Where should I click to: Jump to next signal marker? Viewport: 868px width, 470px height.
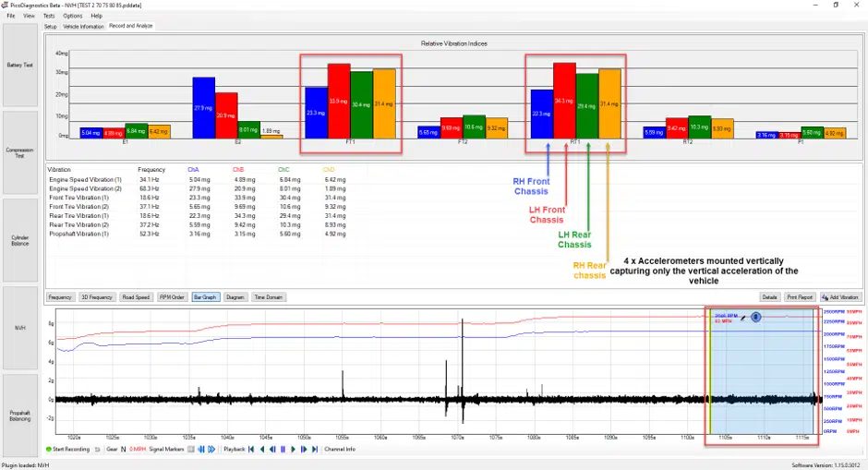tap(211, 450)
